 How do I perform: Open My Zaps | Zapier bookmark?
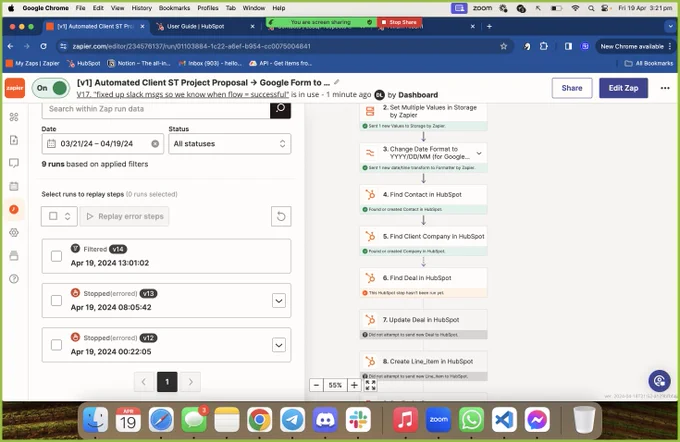pos(33,63)
